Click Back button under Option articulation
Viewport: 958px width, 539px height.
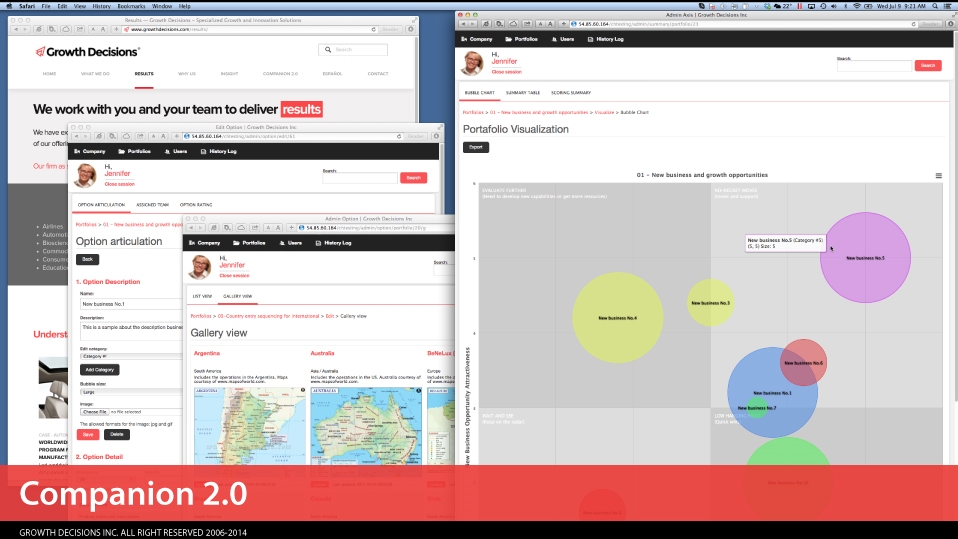[x=87, y=259]
